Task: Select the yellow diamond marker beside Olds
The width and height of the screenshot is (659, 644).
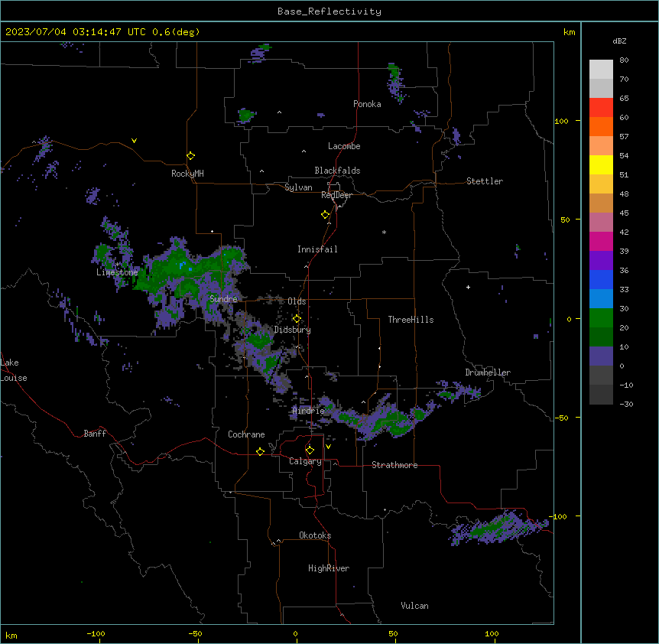Action: (297, 319)
